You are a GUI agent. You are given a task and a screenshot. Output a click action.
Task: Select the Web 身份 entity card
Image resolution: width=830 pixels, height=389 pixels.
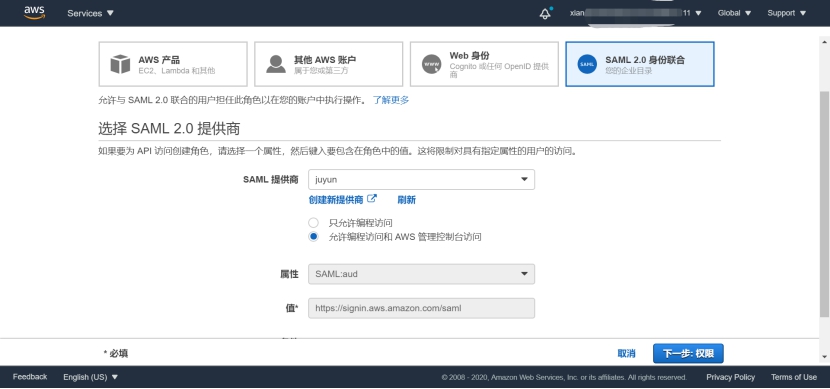pyautogui.click(x=484, y=64)
